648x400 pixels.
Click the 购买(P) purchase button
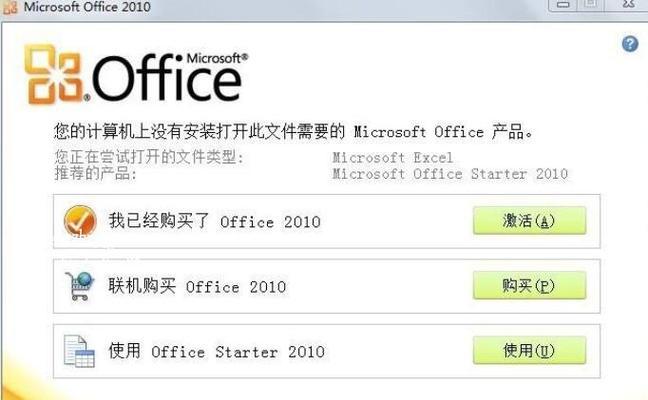pyautogui.click(x=529, y=285)
